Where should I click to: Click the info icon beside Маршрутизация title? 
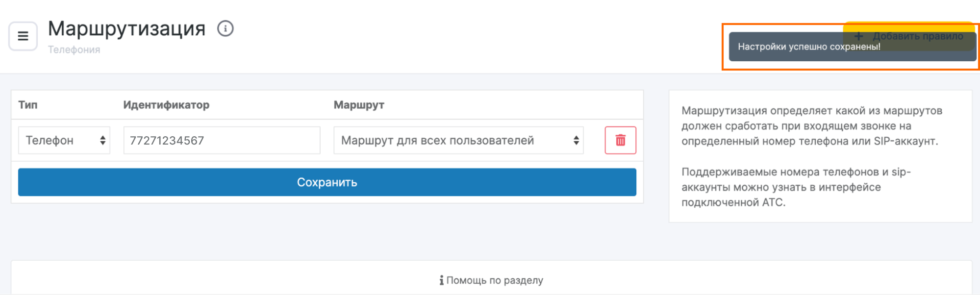click(225, 28)
